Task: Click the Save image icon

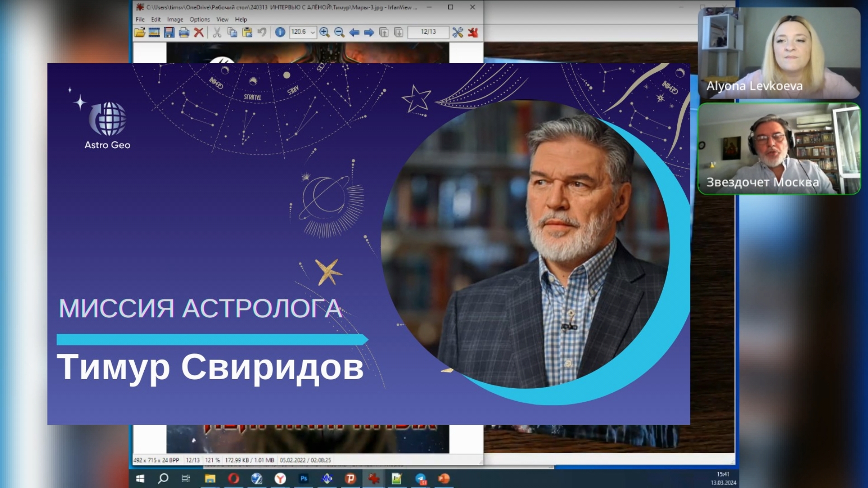Action: (x=169, y=32)
